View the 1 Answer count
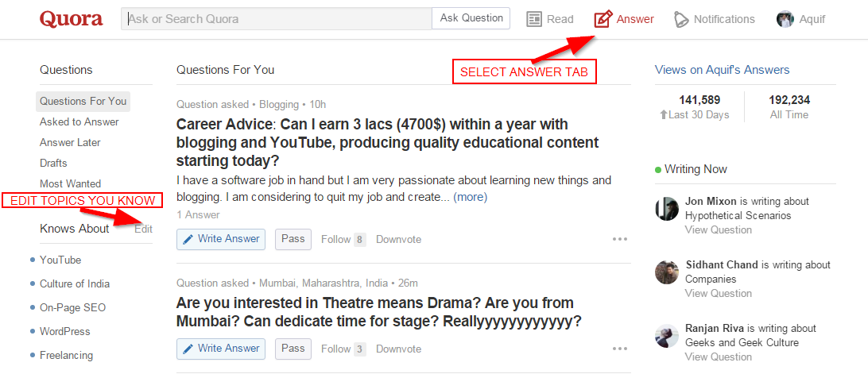The height and width of the screenshot is (374, 868). coord(198,214)
